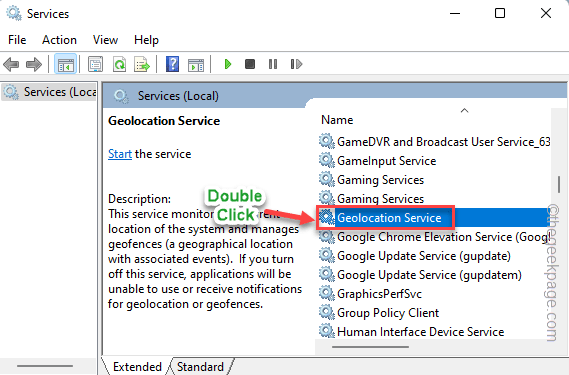This screenshot has height=375, width=569.
Task: Click the Back arrow in toolbar
Action: click(x=11, y=65)
